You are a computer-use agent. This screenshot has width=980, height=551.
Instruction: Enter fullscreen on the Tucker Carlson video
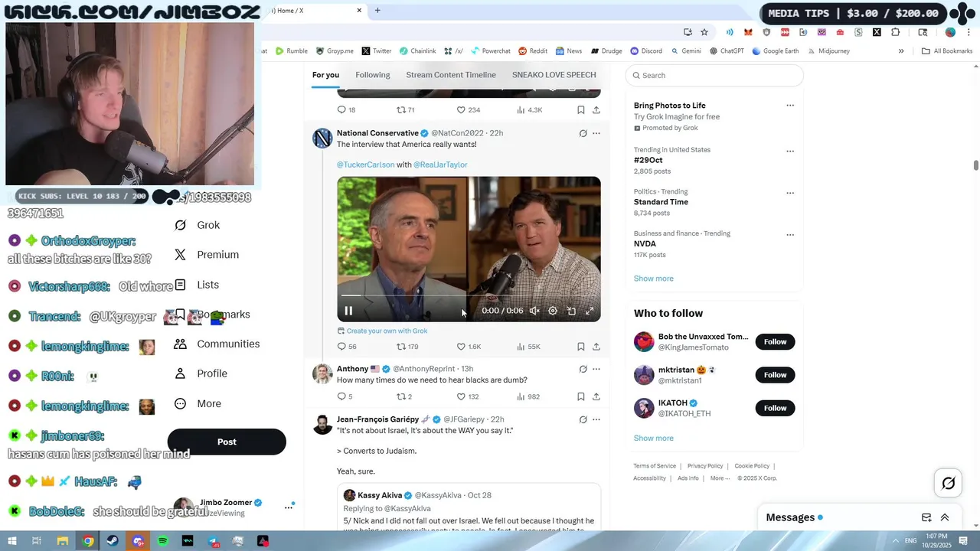click(590, 311)
